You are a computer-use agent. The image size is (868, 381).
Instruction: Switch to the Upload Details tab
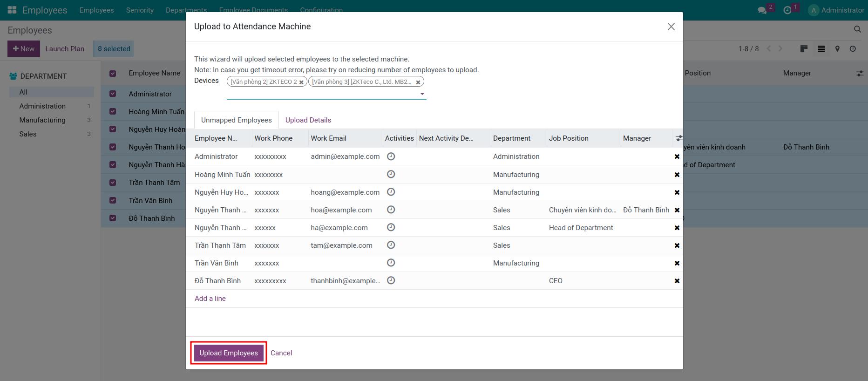[x=308, y=120]
